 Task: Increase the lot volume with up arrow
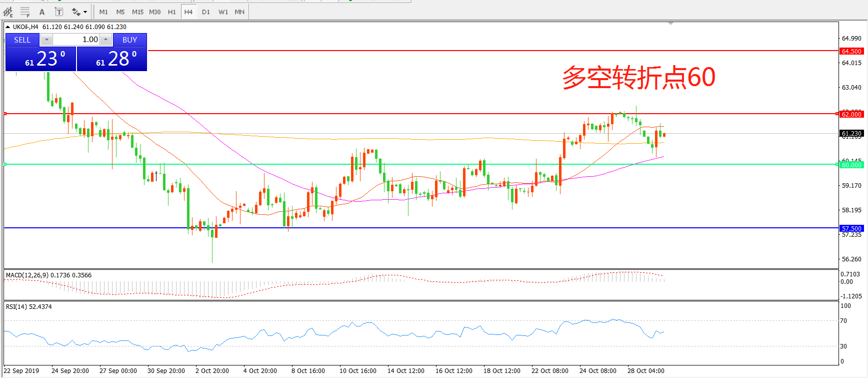105,40
